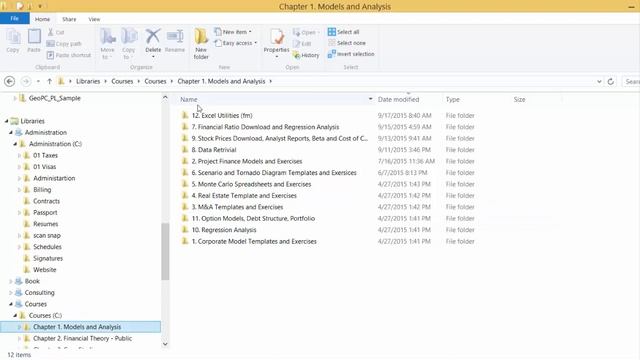This screenshot has width=640, height=360.
Task: Click Select all in ribbon
Action: coord(344,32)
